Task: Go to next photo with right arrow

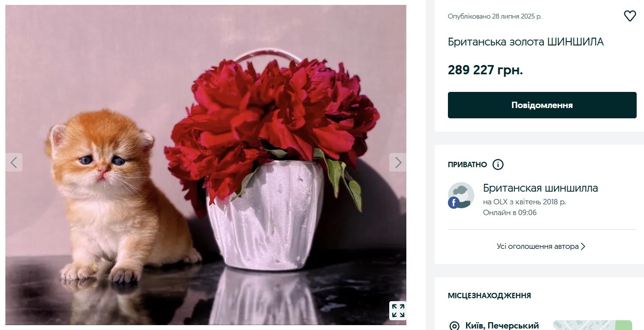Action: click(x=398, y=162)
